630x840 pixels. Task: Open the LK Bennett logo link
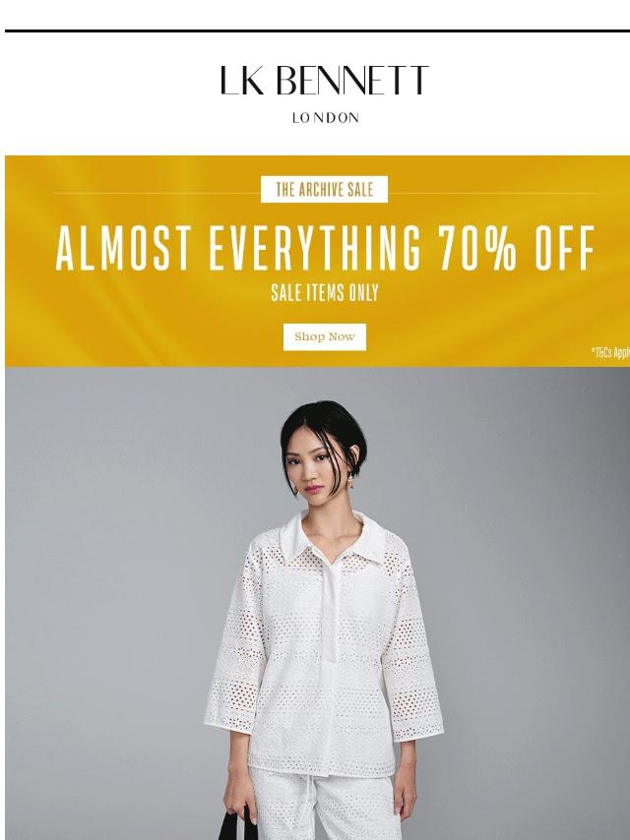[325, 81]
